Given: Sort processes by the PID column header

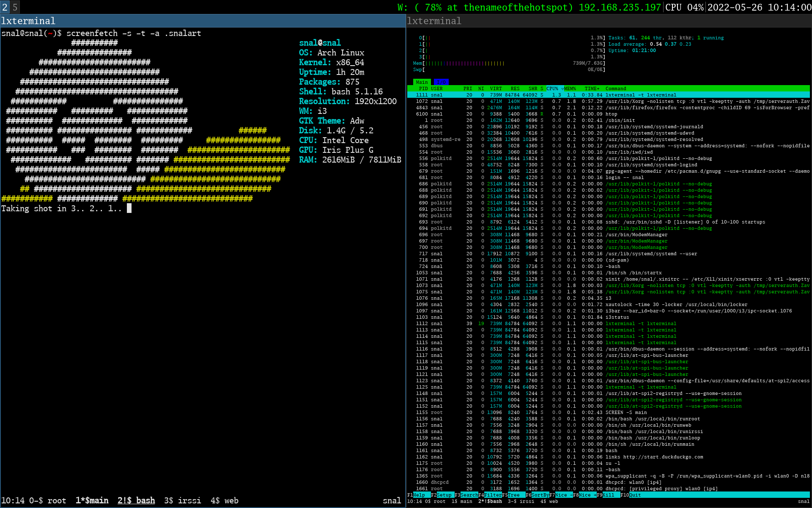Looking at the screenshot, I should pyautogui.click(x=422, y=88).
